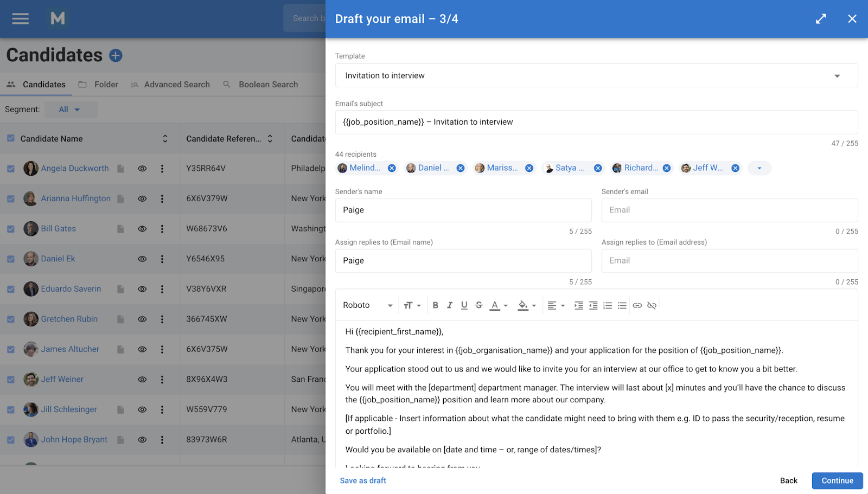Screen dimensions: 868x494
Task: Open the numbered list formatting icon
Action: [x=607, y=305]
